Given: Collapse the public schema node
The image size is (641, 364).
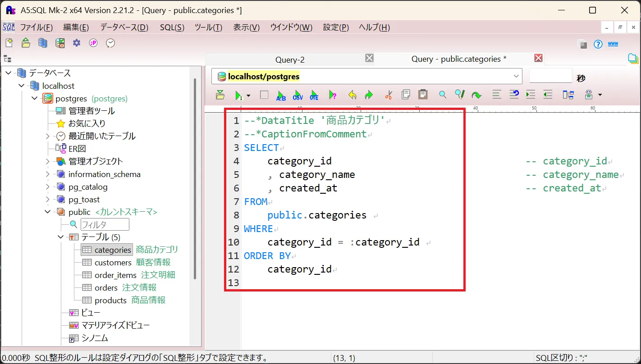Looking at the screenshot, I should click(48, 212).
